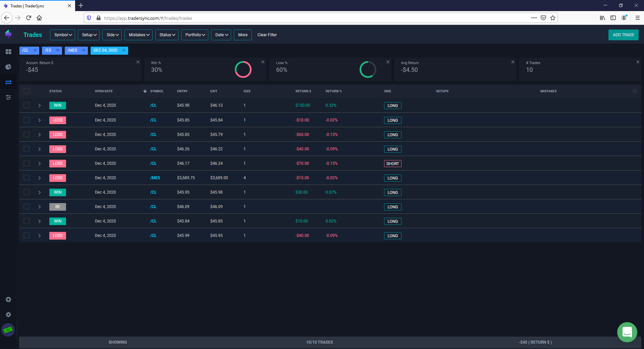
Task: Open the chat support bubble
Action: tap(627, 332)
